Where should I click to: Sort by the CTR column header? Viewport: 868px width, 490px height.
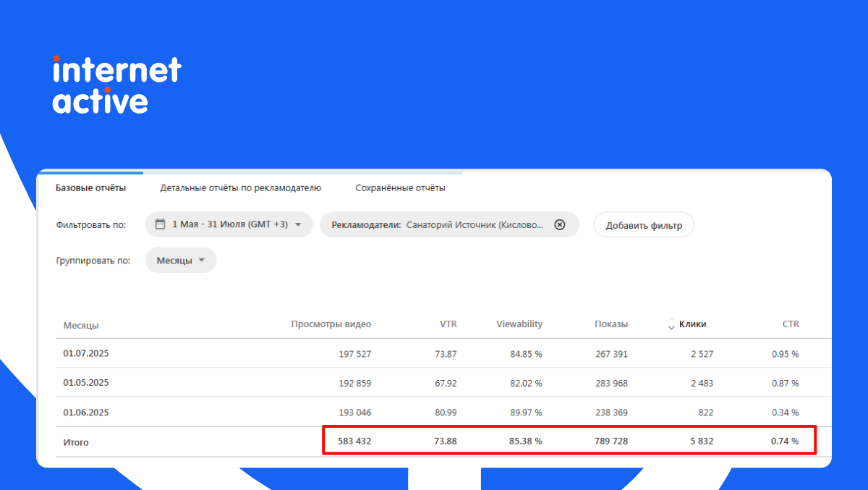[x=790, y=324]
